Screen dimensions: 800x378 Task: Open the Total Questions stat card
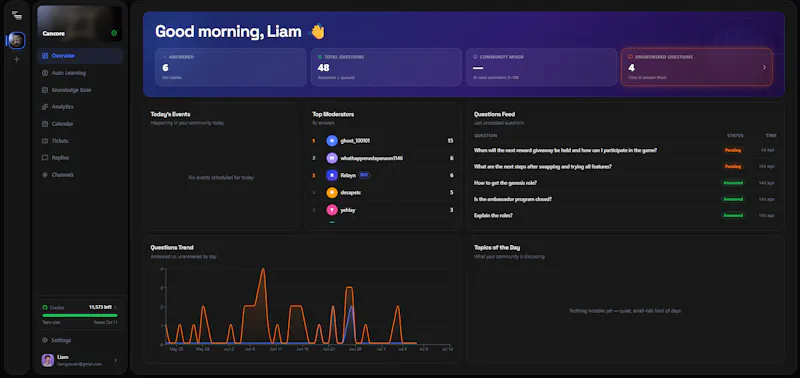click(386, 67)
